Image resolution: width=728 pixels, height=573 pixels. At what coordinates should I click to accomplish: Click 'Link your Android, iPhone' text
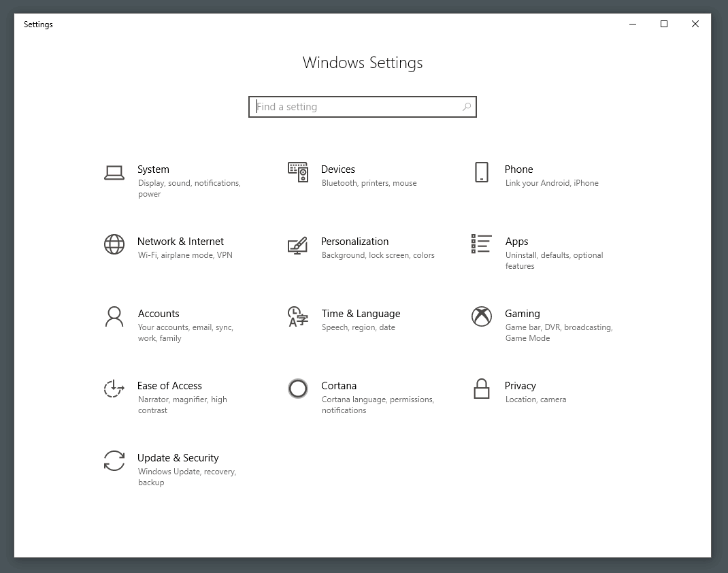552,183
